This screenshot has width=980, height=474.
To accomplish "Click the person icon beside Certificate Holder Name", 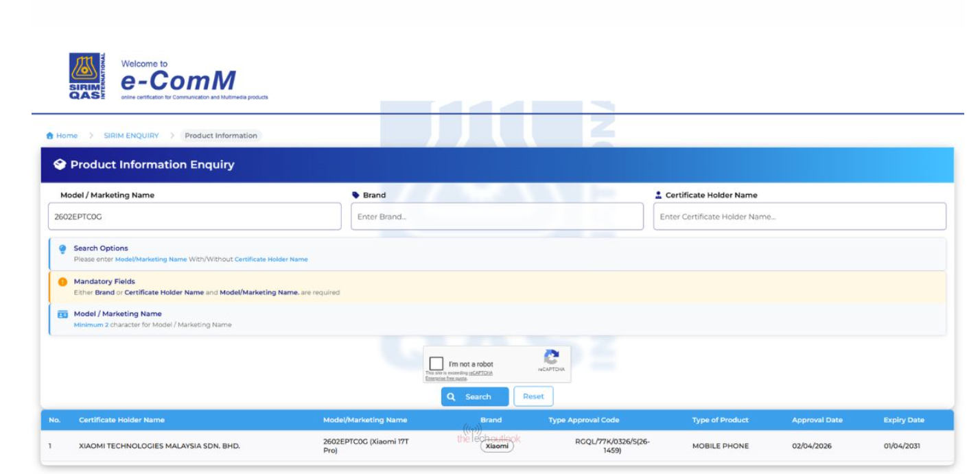I will [x=660, y=195].
